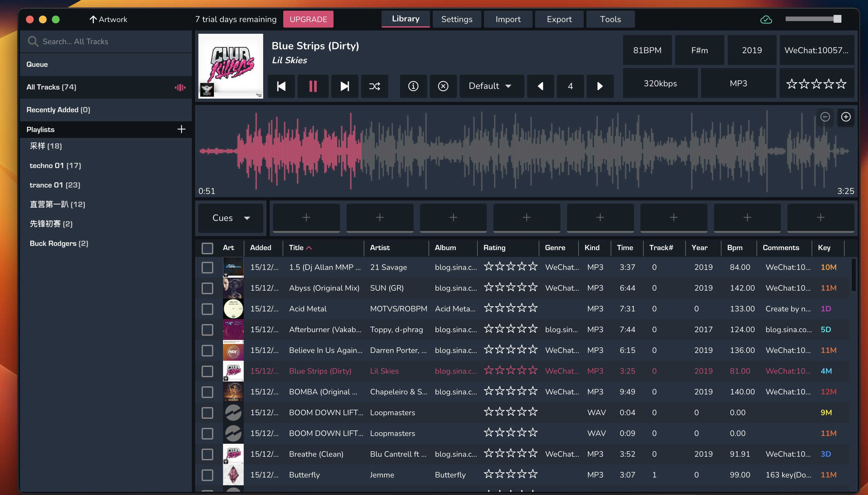Select the Believe In Us Again checkbox
The height and width of the screenshot is (495, 868).
click(x=207, y=350)
